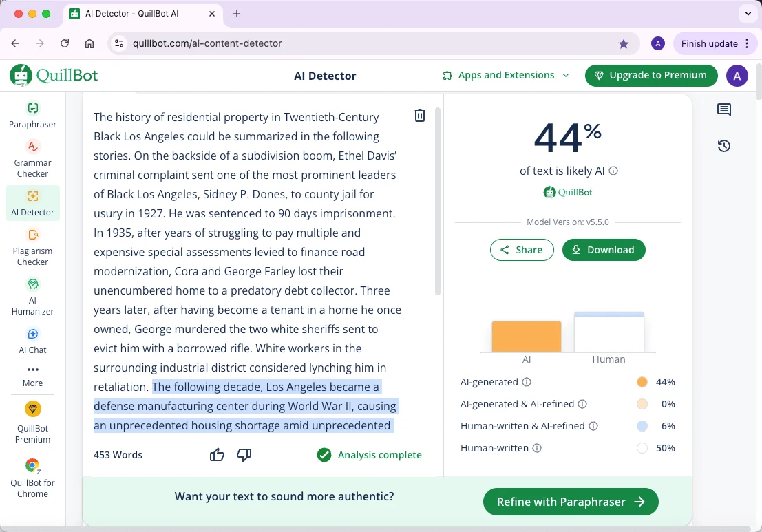Share the detection results
Image resolution: width=762 pixels, height=532 pixels.
click(x=522, y=250)
